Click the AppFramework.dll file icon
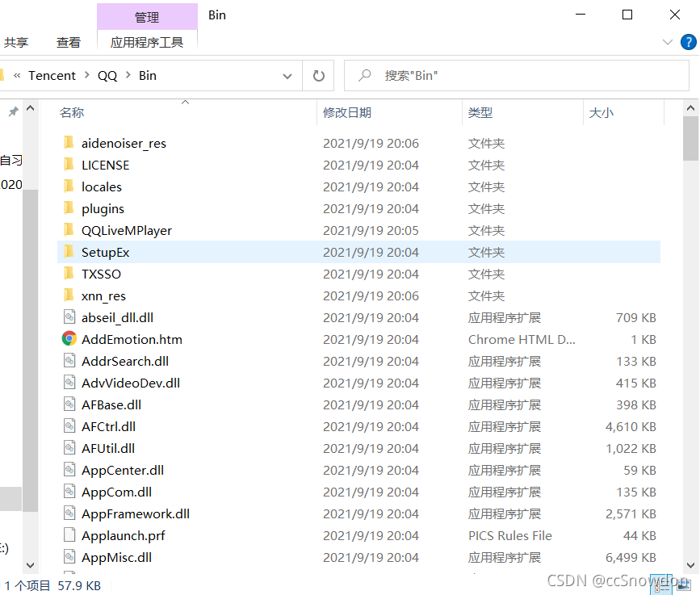 [69, 513]
